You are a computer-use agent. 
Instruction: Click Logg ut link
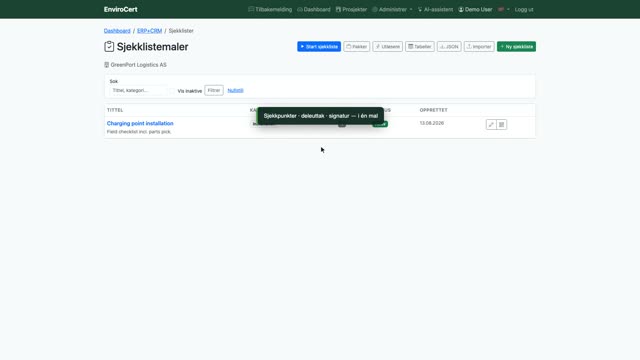click(x=524, y=9)
